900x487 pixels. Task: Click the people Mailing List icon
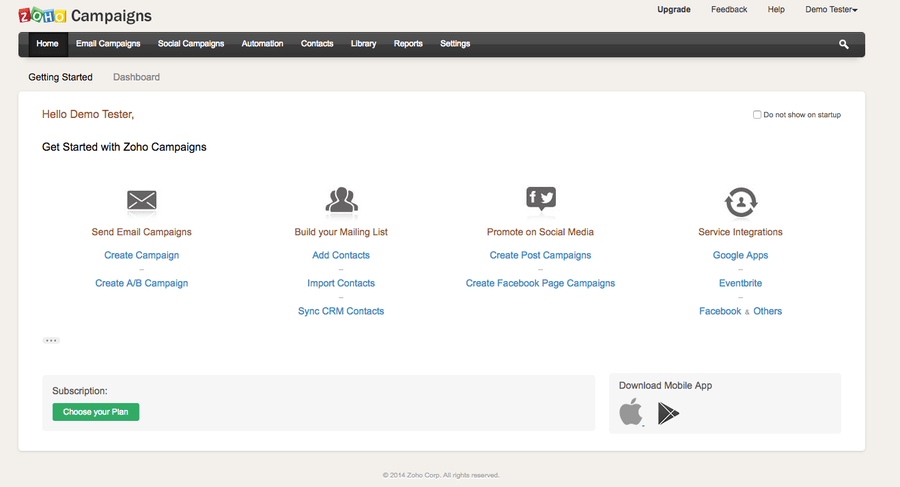coord(342,200)
